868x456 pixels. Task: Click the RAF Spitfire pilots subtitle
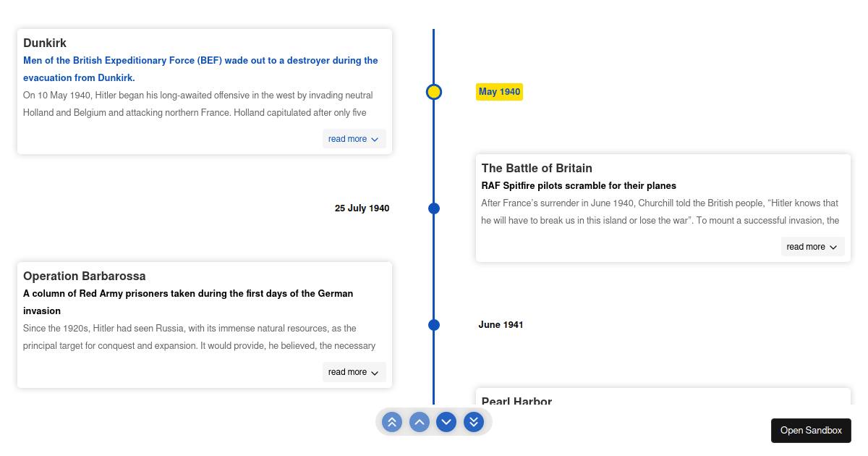(579, 186)
